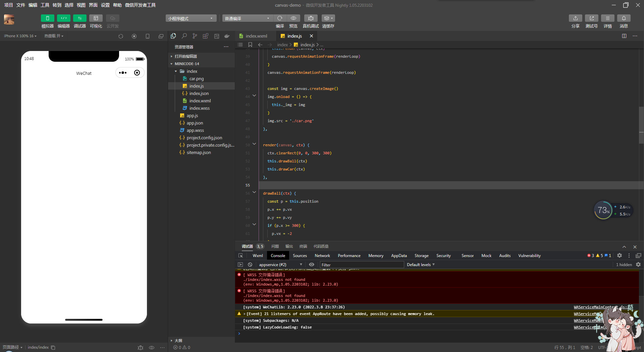Toggle the editor (编辑器) panel

click(63, 18)
